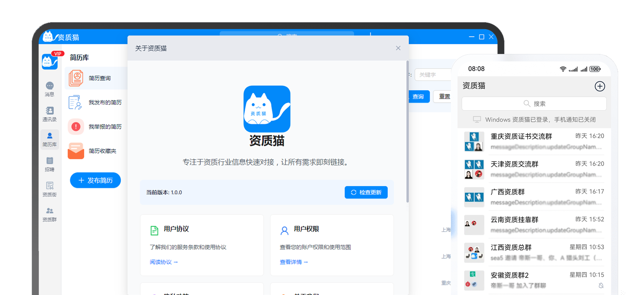Image resolution: width=644 pixels, height=295 pixels.
Task: Open the 天津资质交流群 chat
Action: [534, 169]
